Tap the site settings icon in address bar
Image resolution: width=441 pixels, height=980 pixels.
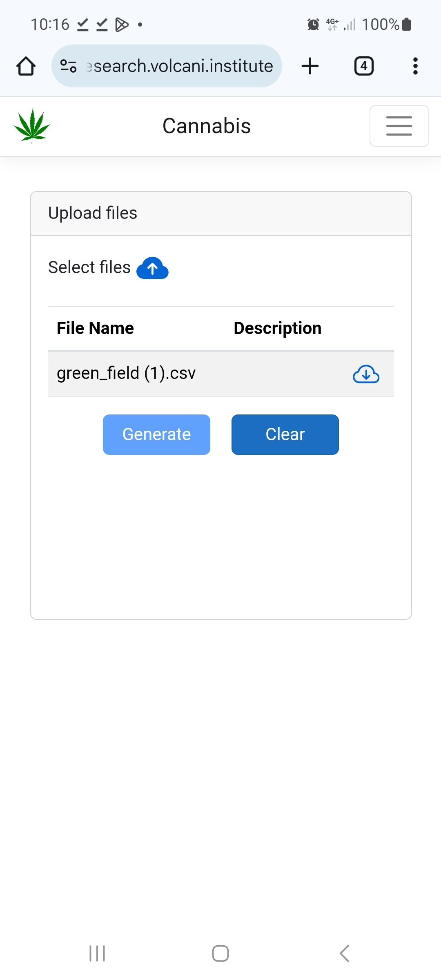(68, 66)
